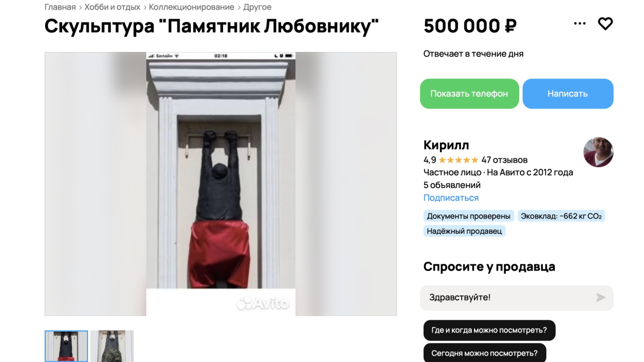Viewport: 644px width, 362px height.
Task: Select the first thumbnail with red shorts
Action: (x=66, y=346)
